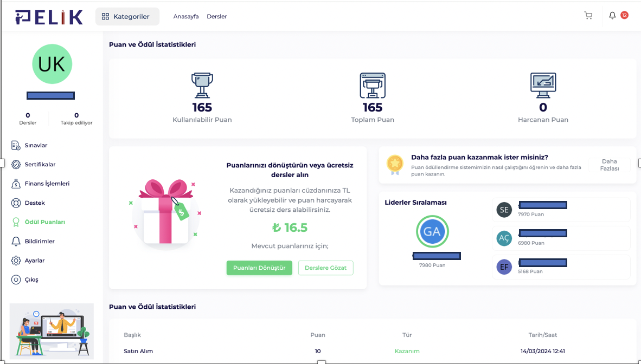
Task: Click the Daha Fazlası button
Action: (610, 165)
